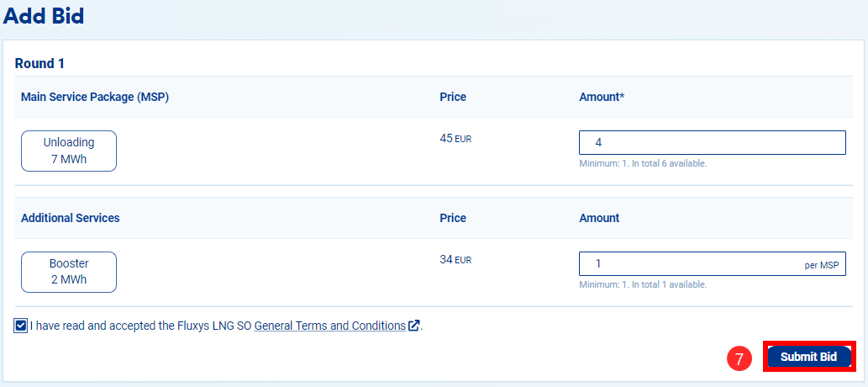
Task: Open the General Terms and Conditions link
Action: (329, 326)
